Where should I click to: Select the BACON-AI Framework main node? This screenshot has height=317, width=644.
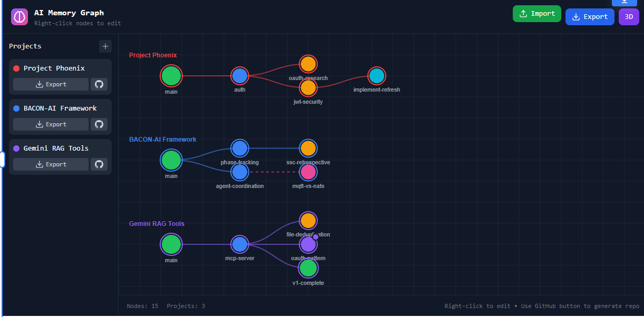click(x=171, y=160)
